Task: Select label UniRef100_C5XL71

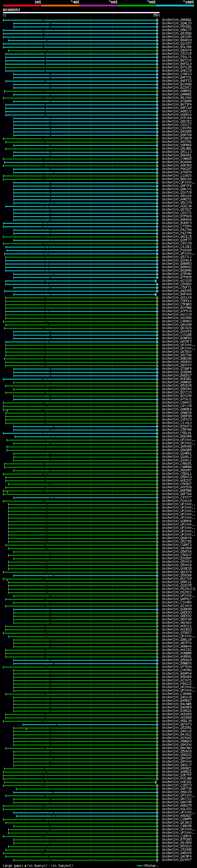Action: [x=177, y=57]
